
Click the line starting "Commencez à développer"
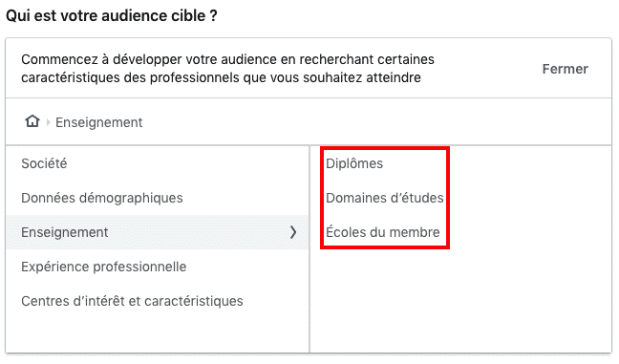click(x=227, y=59)
